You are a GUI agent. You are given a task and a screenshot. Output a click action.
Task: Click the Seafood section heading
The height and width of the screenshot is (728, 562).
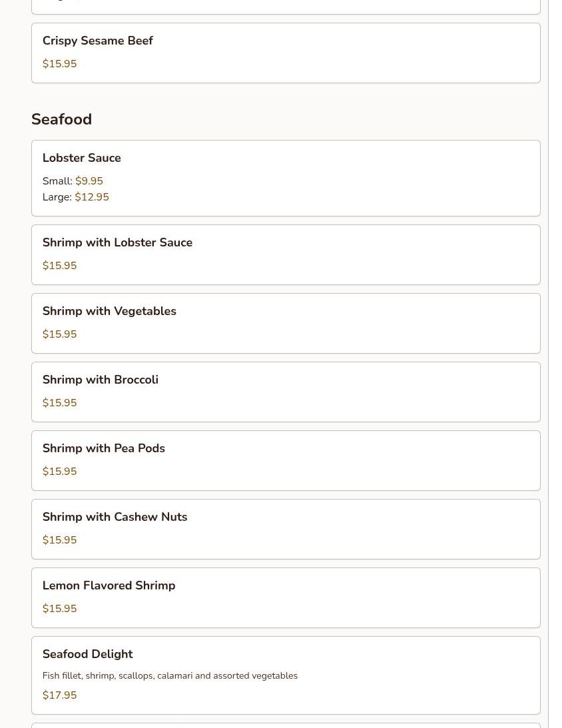tap(61, 119)
